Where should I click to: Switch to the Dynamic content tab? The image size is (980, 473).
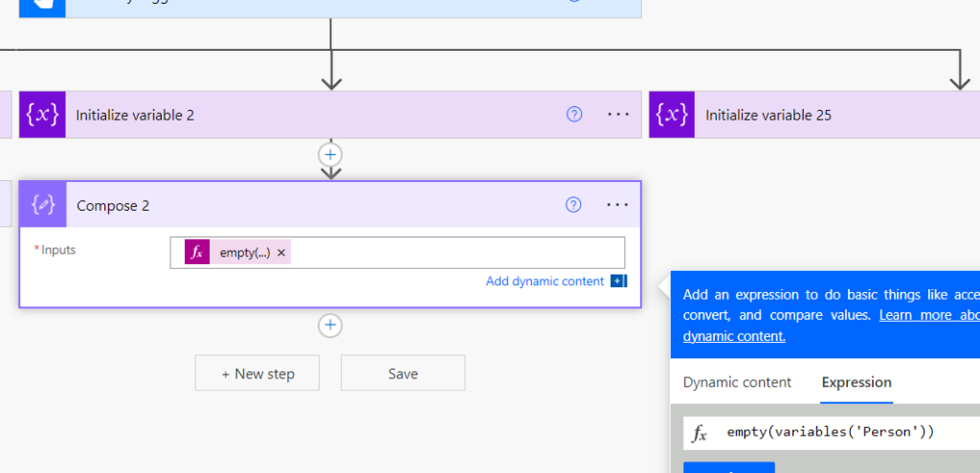737,382
